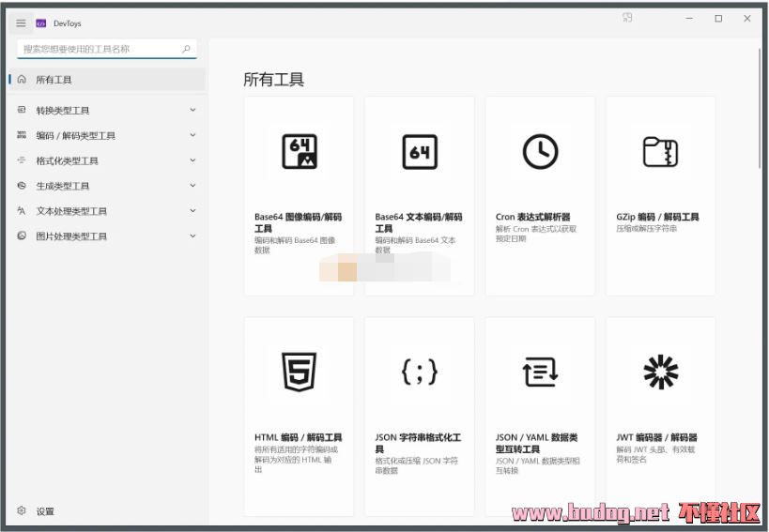Click GZip 编码 / 解码工具 card title
Image resolution: width=769 pixels, height=532 pixels.
click(x=657, y=217)
